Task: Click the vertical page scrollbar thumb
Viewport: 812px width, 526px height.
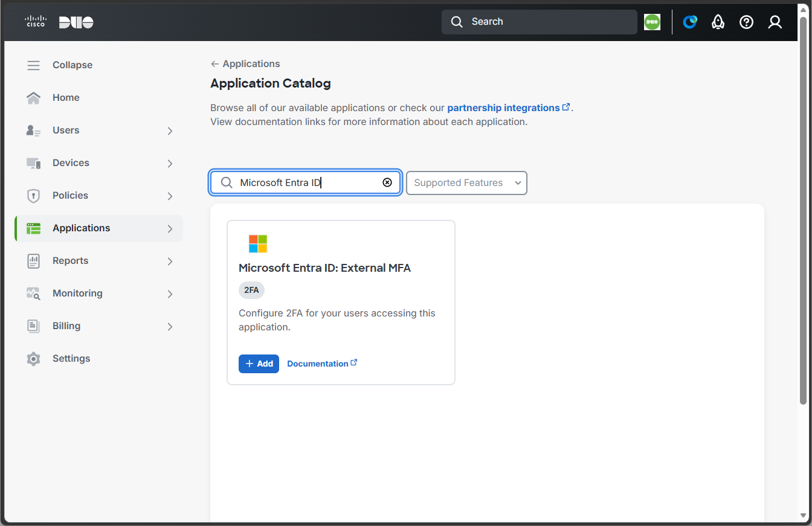Action: [803, 211]
